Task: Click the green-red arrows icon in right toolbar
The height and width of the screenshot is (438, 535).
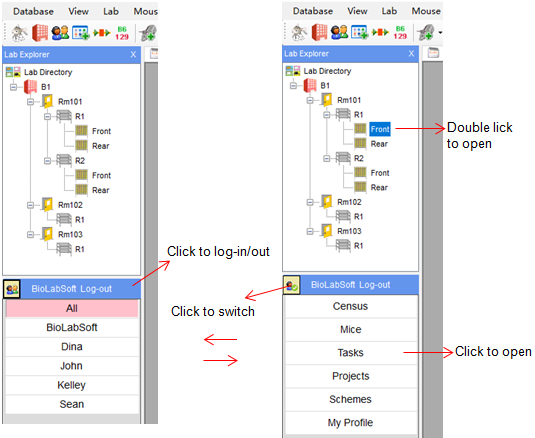Action: 380,32
